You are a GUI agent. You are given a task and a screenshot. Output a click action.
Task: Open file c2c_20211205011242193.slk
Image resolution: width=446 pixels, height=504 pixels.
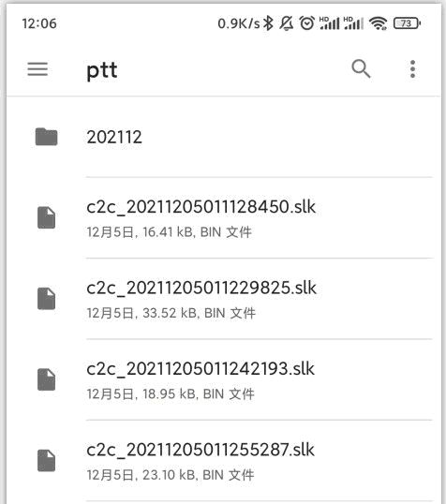point(224,380)
